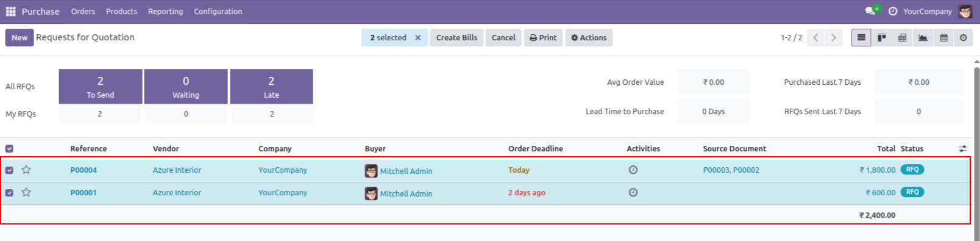Click the Print button

(x=543, y=38)
